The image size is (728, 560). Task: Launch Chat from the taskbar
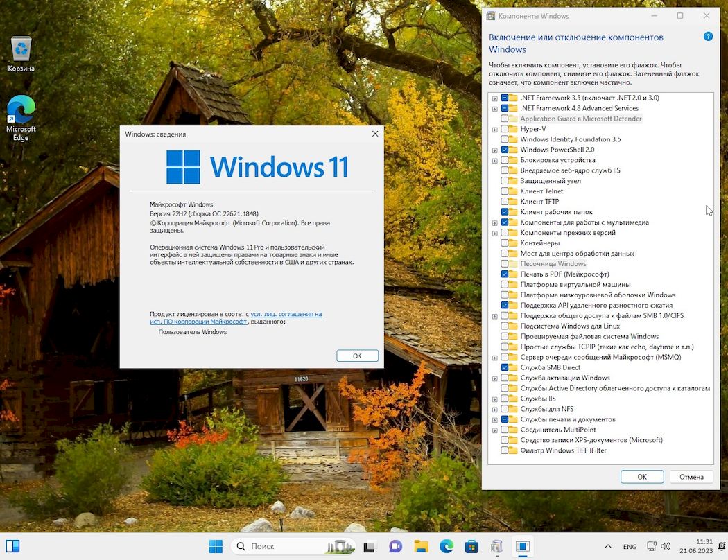[x=395, y=547]
